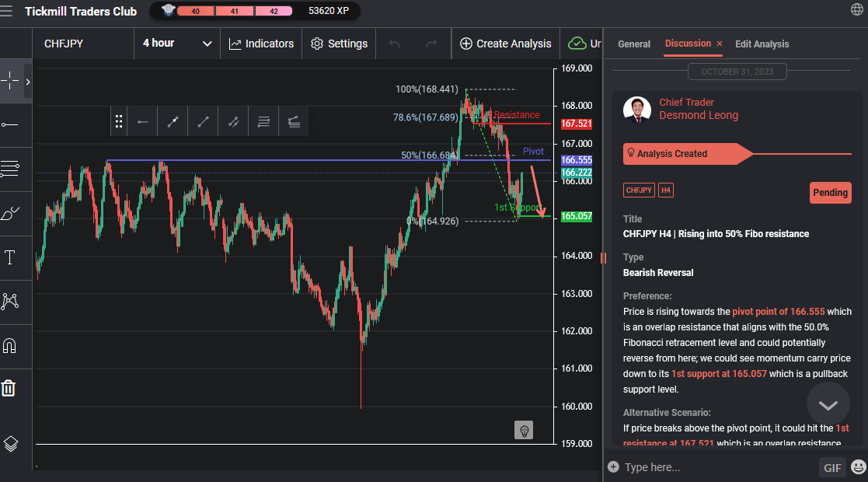Expand the cursor tool options arrow
This screenshot has height=482, width=868.
pos(28,82)
